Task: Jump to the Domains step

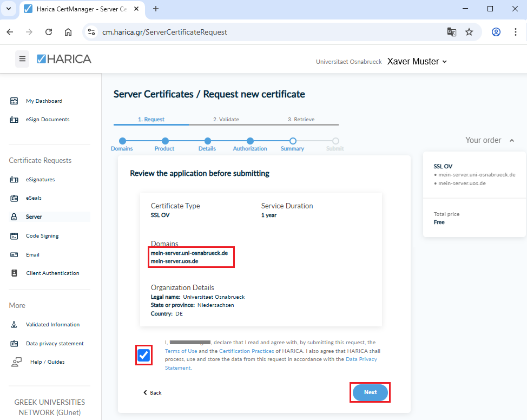Action: click(122, 141)
